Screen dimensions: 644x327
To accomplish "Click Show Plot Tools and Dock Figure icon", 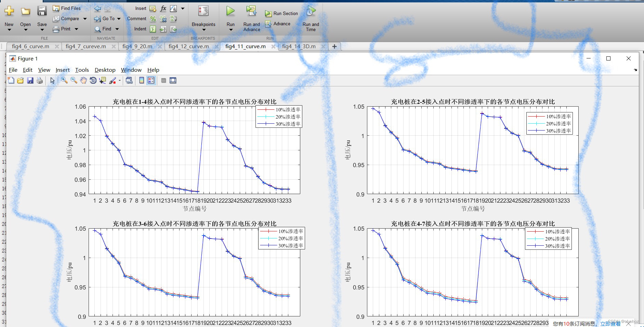I will pyautogui.click(x=173, y=80).
